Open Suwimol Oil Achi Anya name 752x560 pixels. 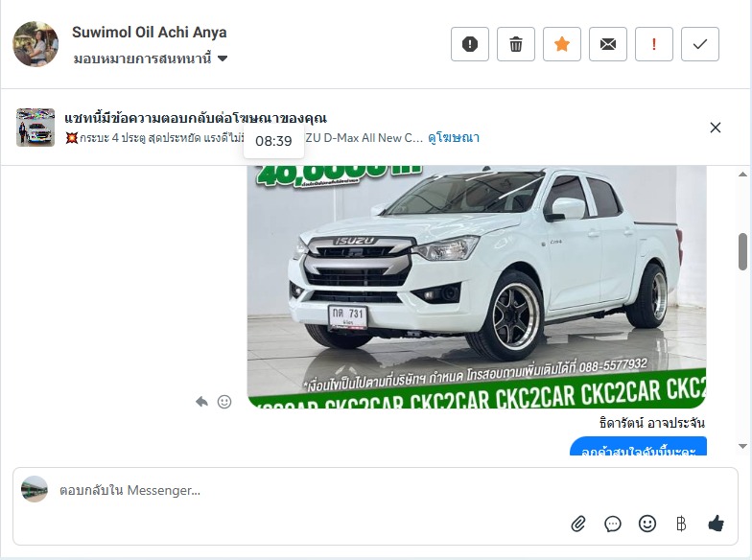tap(150, 33)
